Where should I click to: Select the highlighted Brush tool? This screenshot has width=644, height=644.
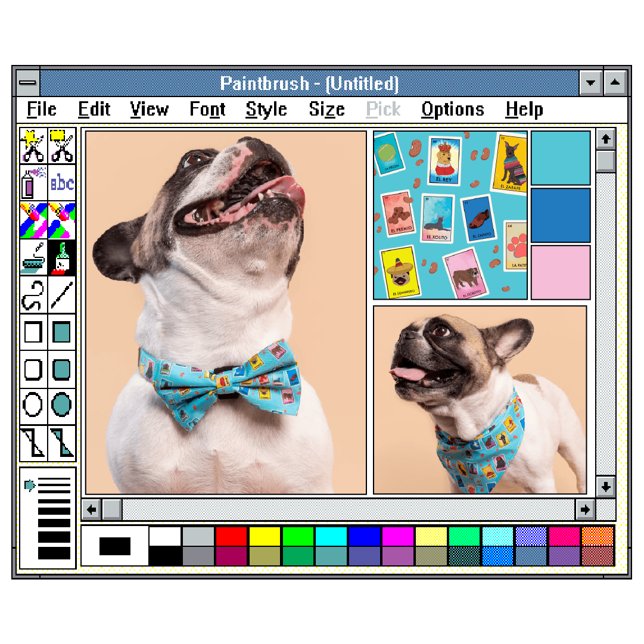[x=61, y=257]
